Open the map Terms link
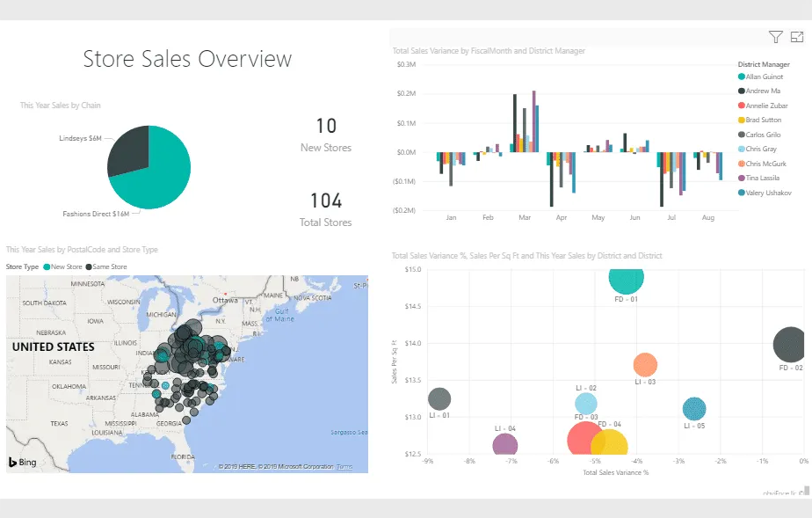 344,467
